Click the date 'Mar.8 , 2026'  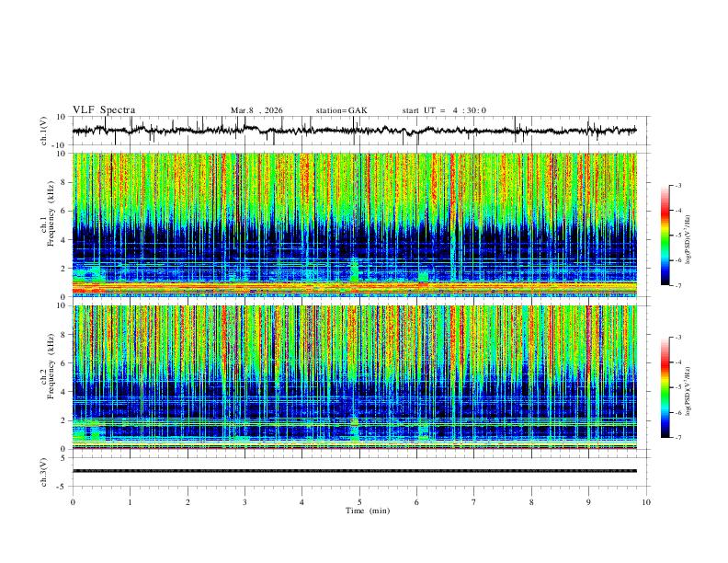coord(256,110)
